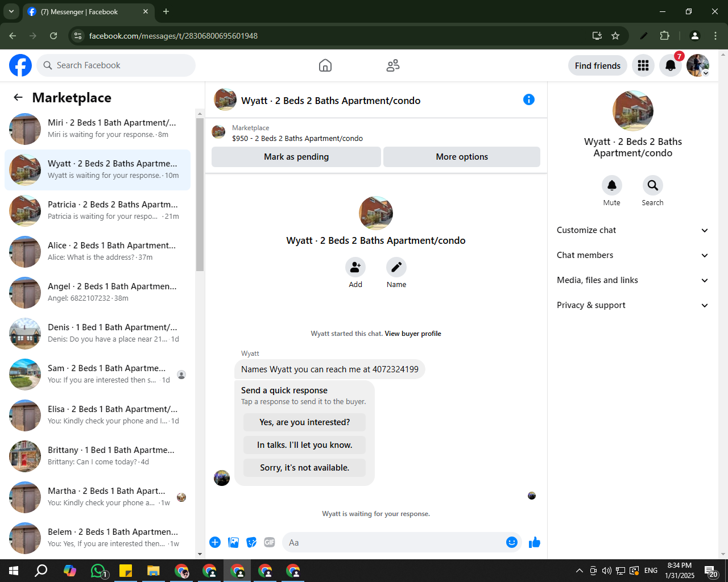The width and height of the screenshot is (728, 582).
Task: Open File Explorer from taskbar
Action: 154,571
